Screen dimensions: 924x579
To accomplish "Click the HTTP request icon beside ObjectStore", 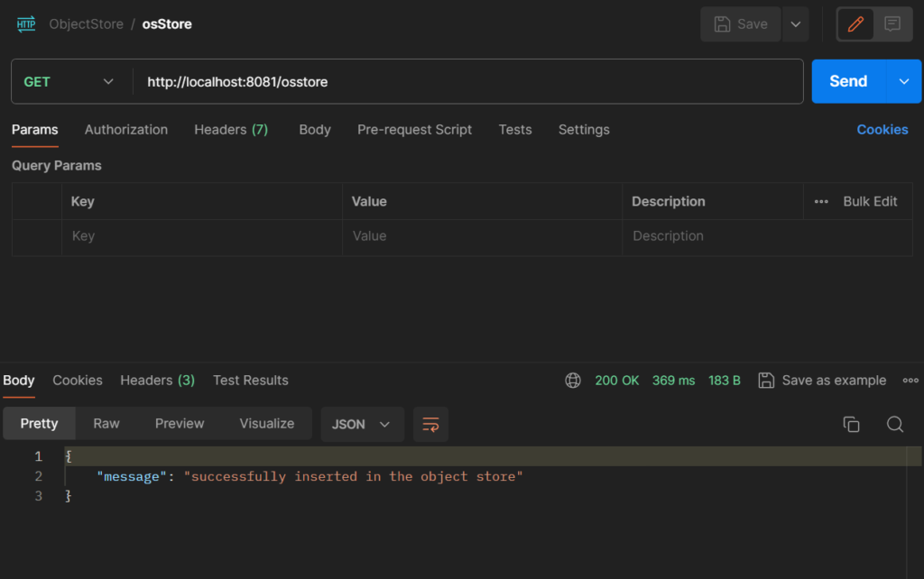I will [x=26, y=24].
